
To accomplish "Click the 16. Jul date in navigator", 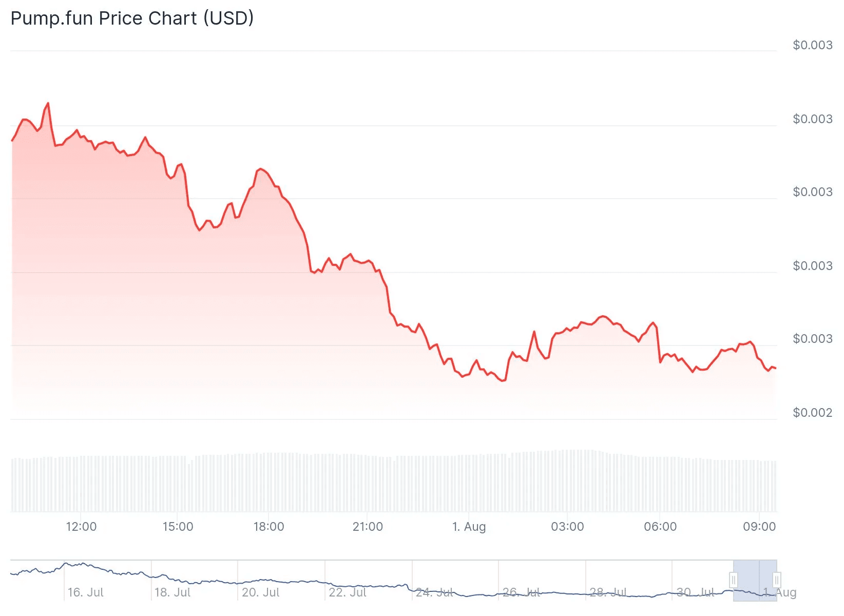I will (x=86, y=592).
